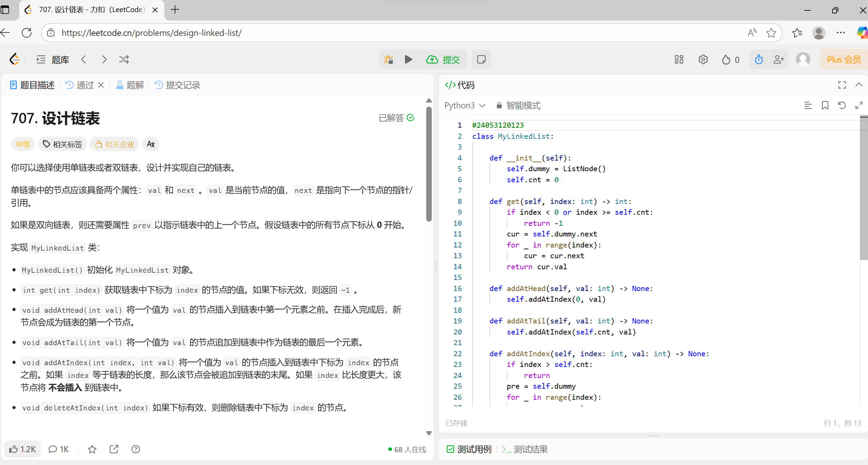868x465 pixels.
Task: Favorite this problem with star icon
Action: coord(92,449)
